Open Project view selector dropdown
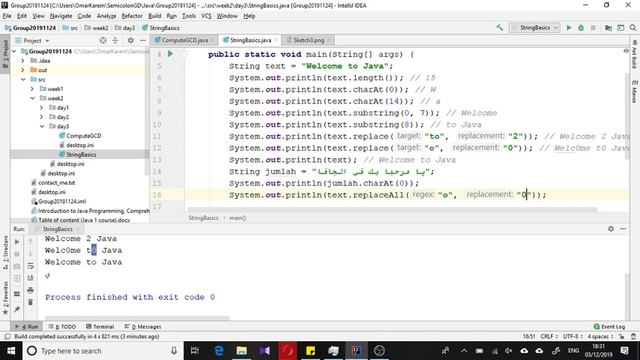 coord(33,40)
